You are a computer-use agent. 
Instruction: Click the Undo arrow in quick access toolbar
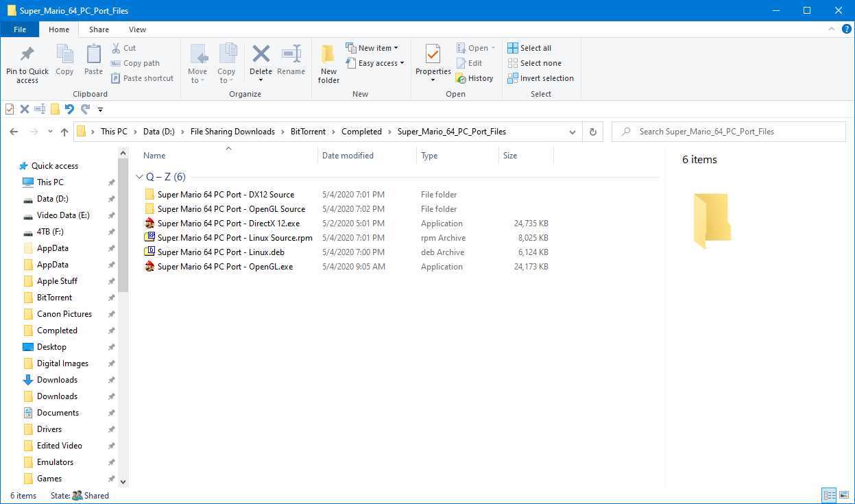point(69,109)
